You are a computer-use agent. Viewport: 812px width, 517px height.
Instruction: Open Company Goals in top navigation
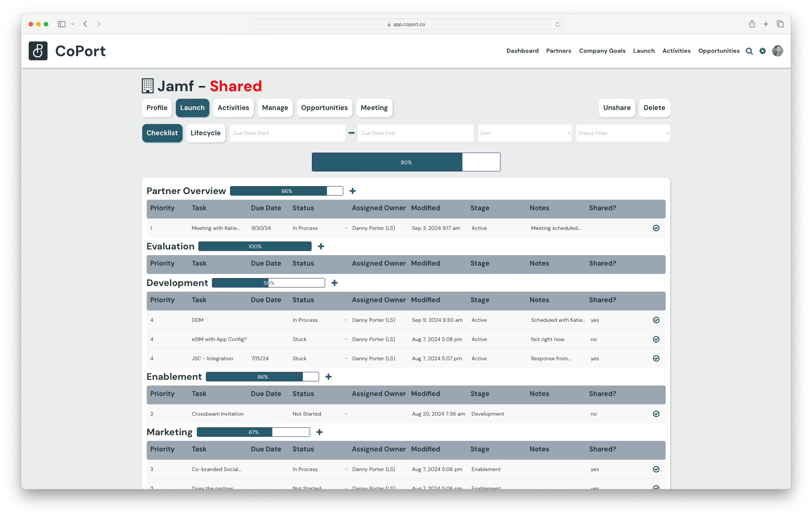coord(602,51)
